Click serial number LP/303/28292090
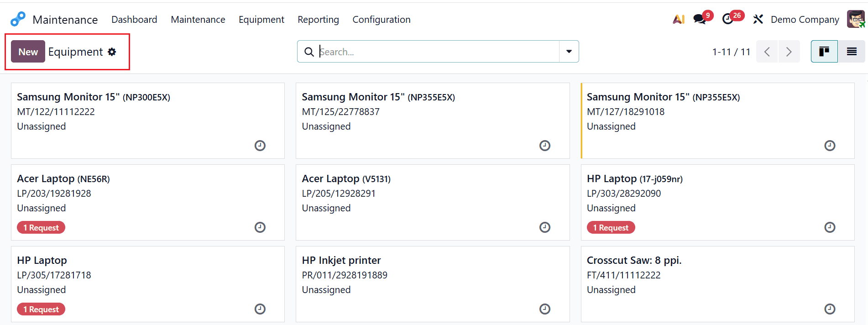The width and height of the screenshot is (868, 325). pyautogui.click(x=624, y=194)
